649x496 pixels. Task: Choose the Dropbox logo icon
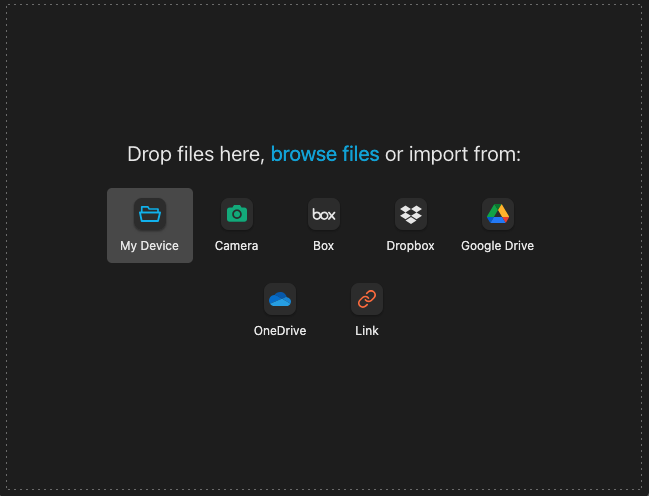pos(410,214)
